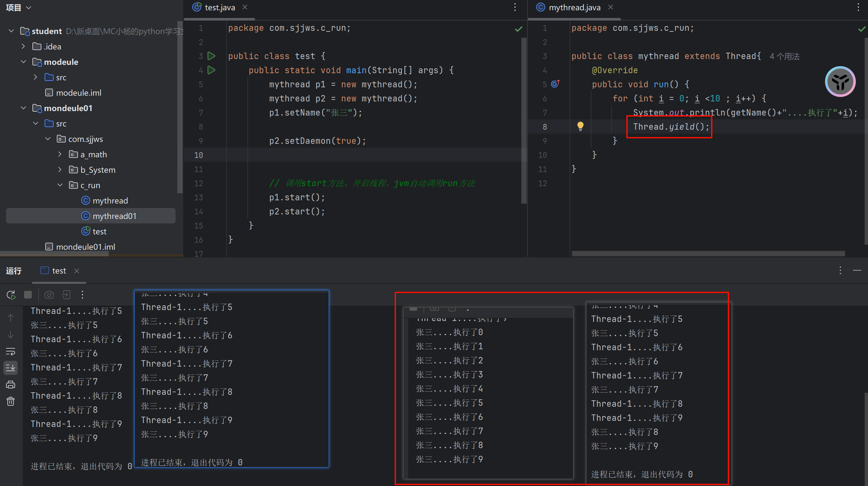Click the Rerun test button
Image resolution: width=868 pixels, height=486 pixels.
pyautogui.click(x=11, y=295)
